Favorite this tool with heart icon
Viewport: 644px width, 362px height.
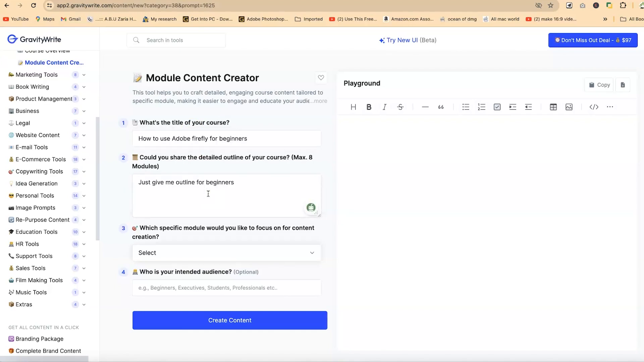coord(321,78)
